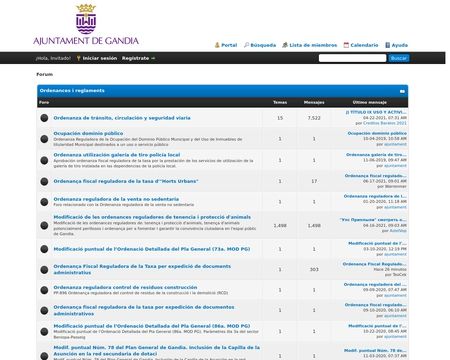
Task: Open last post in documentos administrativos row
Action: [376, 305]
